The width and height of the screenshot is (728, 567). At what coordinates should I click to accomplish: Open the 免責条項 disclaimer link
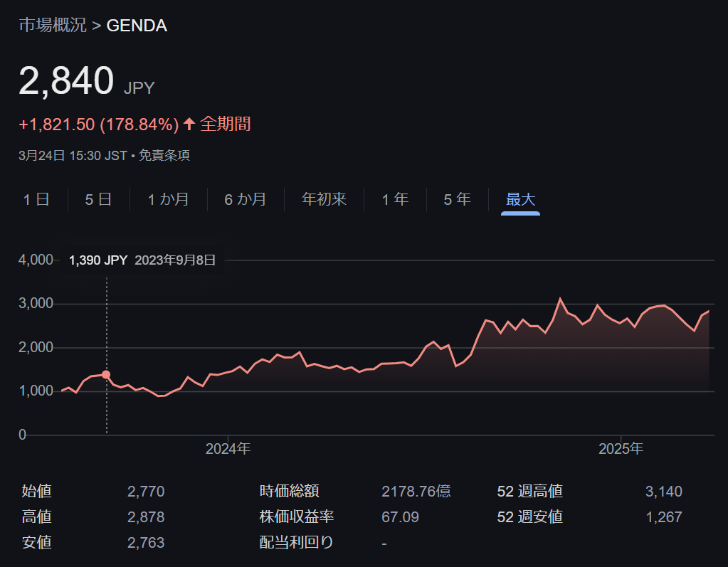pos(164,155)
